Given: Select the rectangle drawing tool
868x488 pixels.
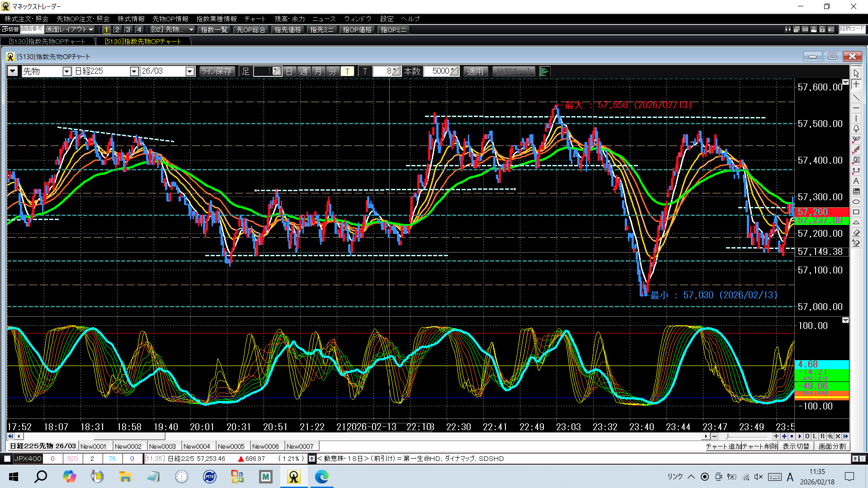Looking at the screenshot, I should click(x=856, y=212).
